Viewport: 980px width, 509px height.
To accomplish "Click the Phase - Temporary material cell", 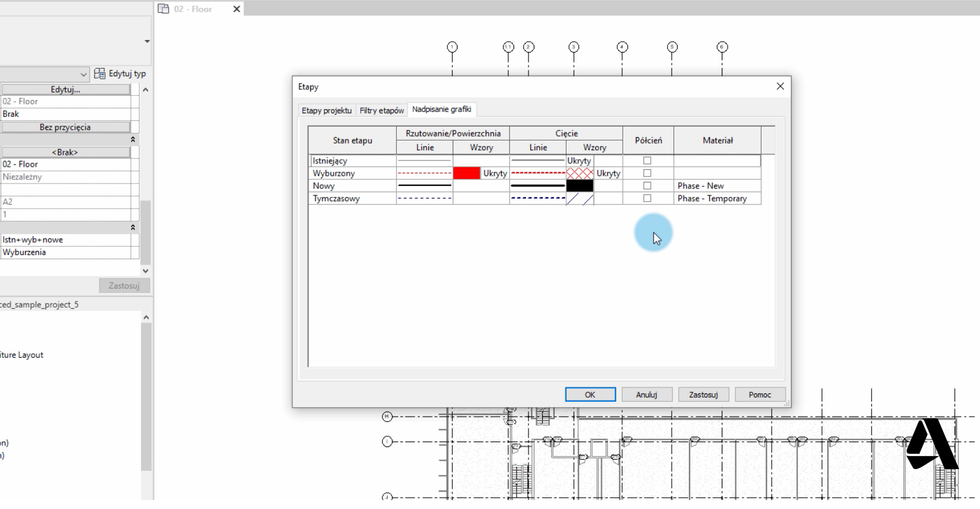I will point(717,198).
